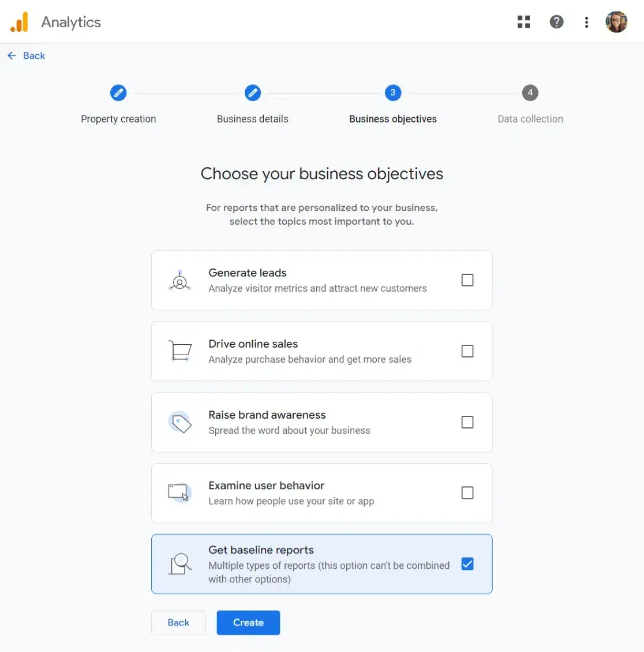644x652 pixels.
Task: Open the Google apps grid icon
Action: [x=523, y=21]
